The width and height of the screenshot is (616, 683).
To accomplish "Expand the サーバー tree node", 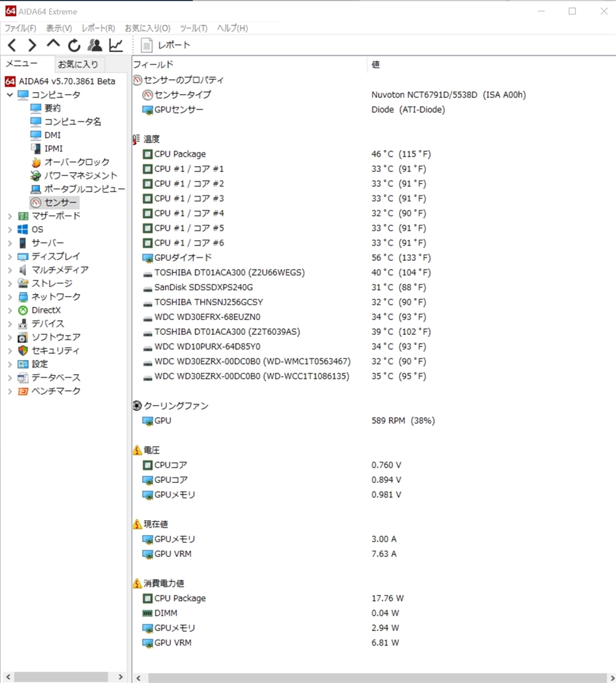I will pos(9,243).
